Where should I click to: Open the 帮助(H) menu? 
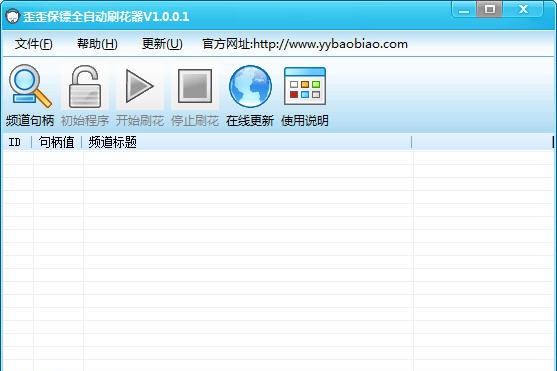[97, 44]
